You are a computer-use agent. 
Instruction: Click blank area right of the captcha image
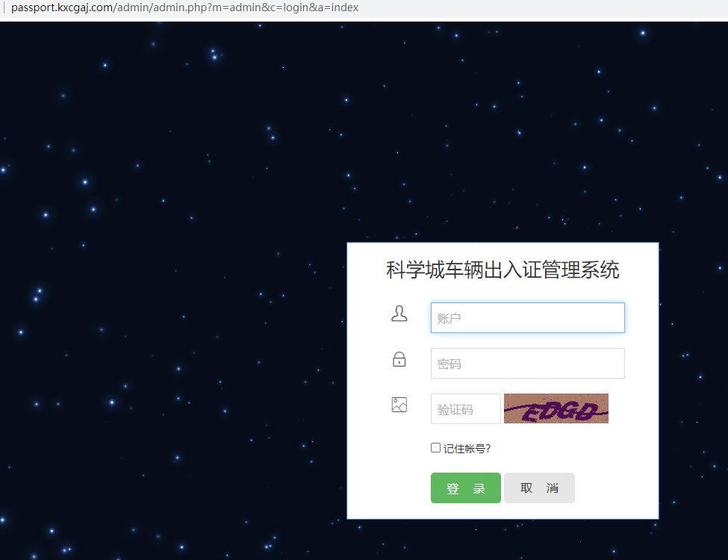pyautogui.click(x=632, y=408)
